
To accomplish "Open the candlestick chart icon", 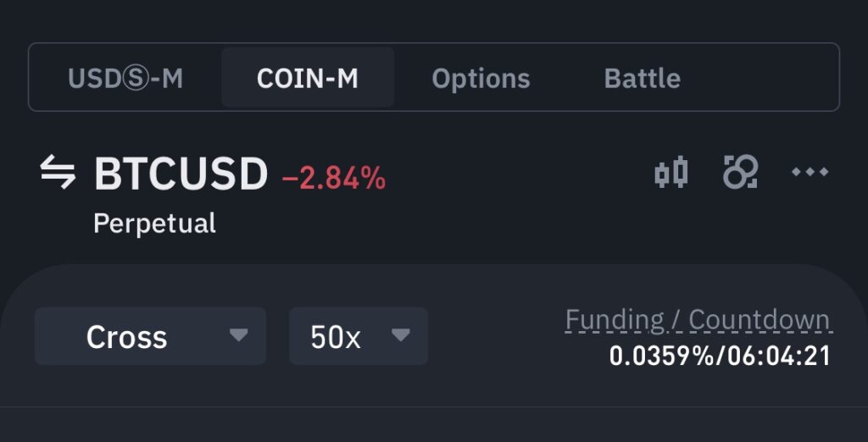I will [671, 172].
